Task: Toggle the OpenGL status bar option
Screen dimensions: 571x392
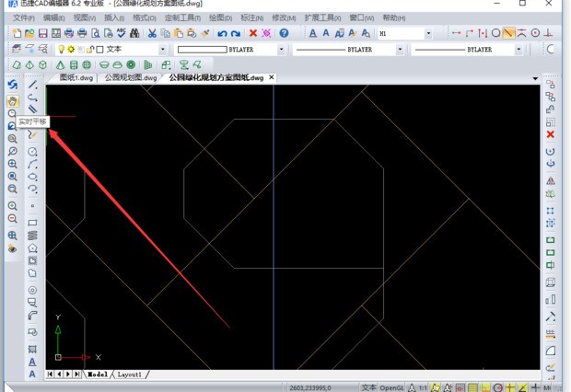Action: (392, 387)
